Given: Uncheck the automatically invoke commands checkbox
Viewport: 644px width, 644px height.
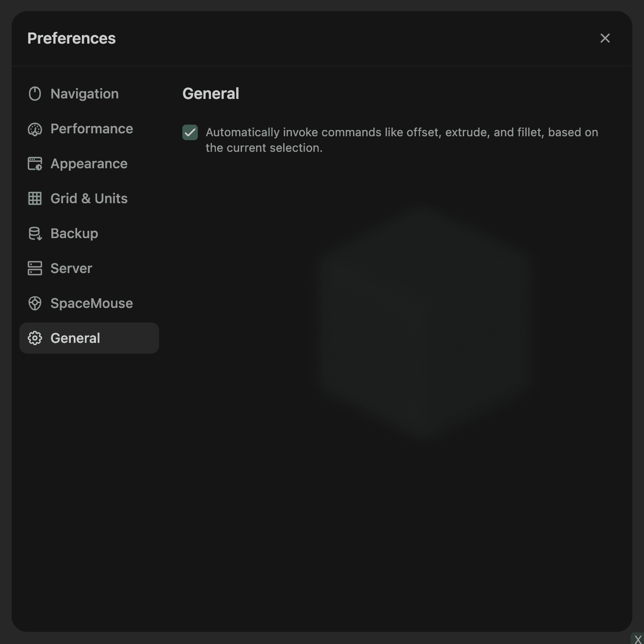Looking at the screenshot, I should coord(190,132).
